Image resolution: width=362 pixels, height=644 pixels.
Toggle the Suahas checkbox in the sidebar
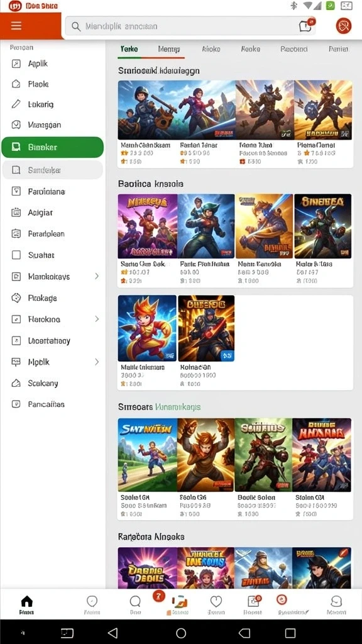[16, 255]
